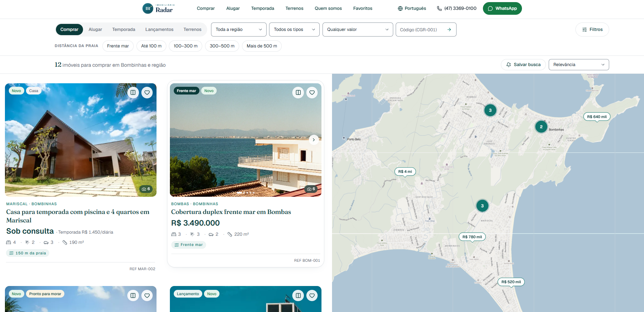This screenshot has width=644, height=312.
Task: Click the WhatsApp button
Action: pyautogui.click(x=502, y=8)
